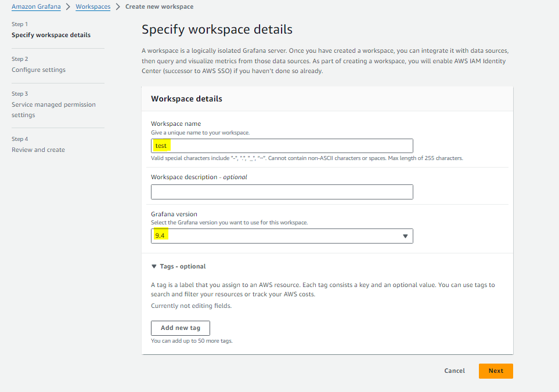Click the Grafana version dropdown arrow icon
Image resolution: width=559 pixels, height=392 pixels.
coord(405,236)
